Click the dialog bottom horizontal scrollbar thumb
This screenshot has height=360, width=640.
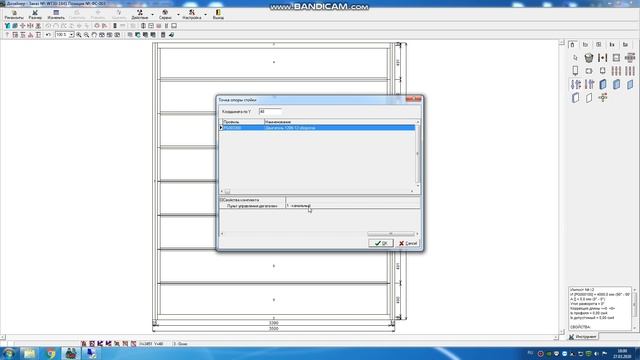(x=391, y=234)
